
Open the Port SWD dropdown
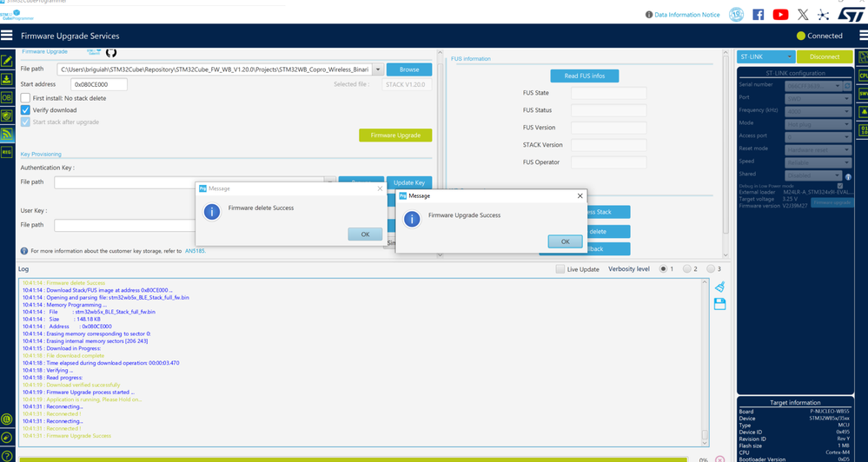click(818, 99)
